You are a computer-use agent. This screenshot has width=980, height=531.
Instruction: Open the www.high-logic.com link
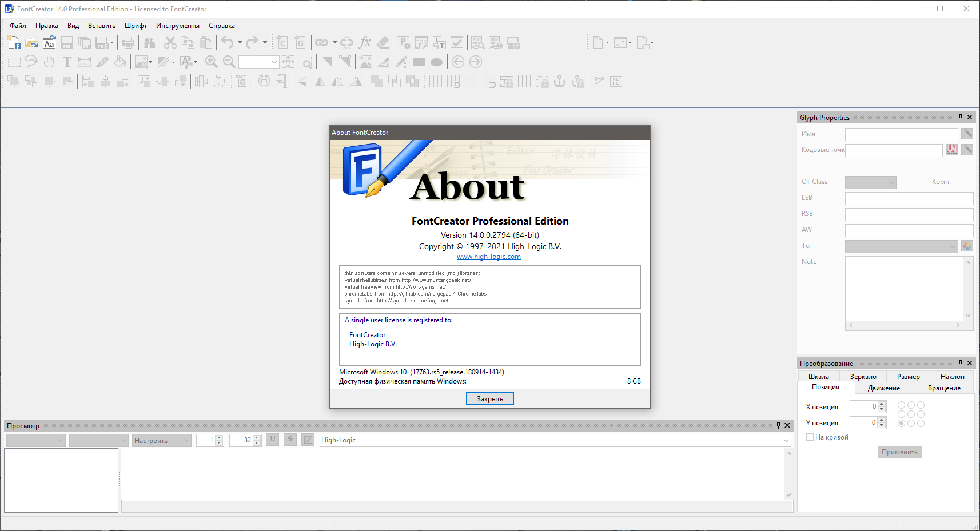(489, 257)
